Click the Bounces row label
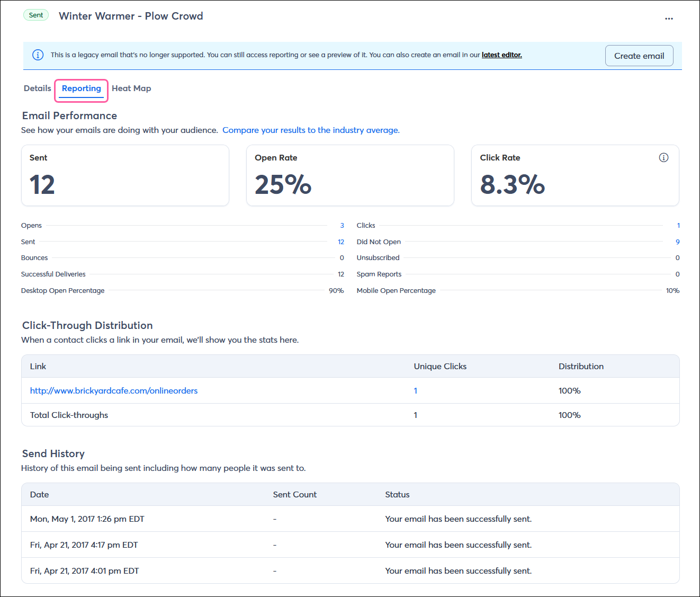Screen dimensions: 700x597 [x=34, y=258]
